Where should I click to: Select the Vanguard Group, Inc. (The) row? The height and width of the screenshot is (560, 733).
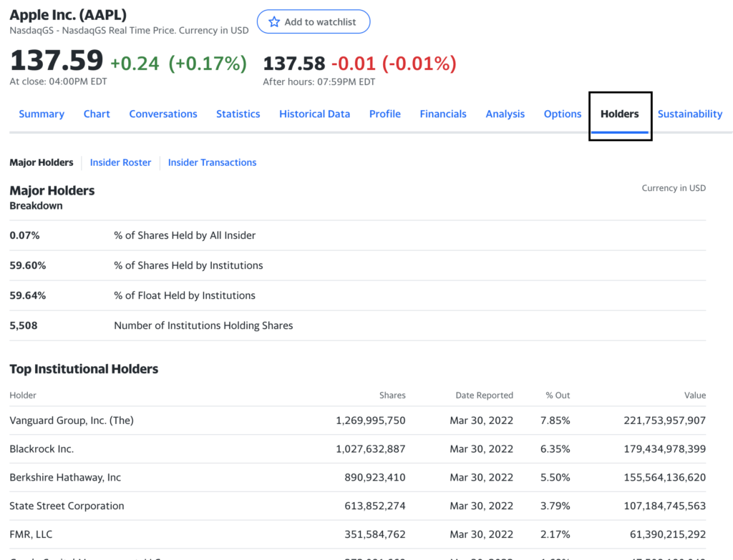[358, 421]
